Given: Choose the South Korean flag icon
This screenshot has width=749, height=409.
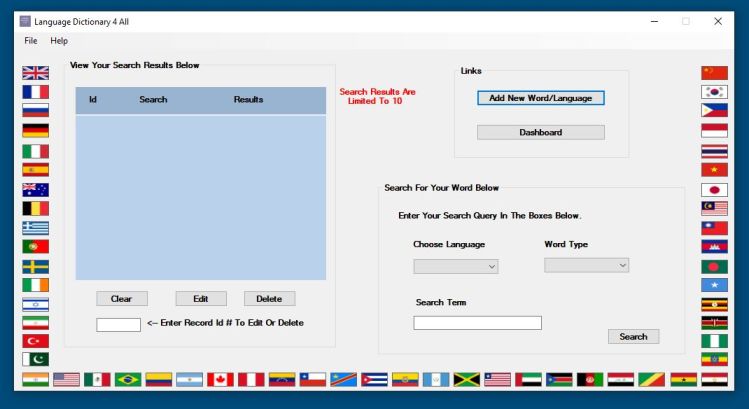Looking at the screenshot, I should tap(714, 92).
